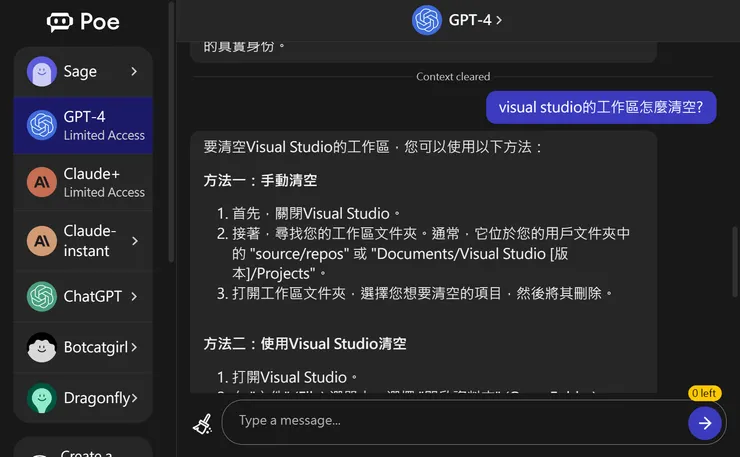
Task: Click the intro line 要清空Visual Studio的工作區
Action: tap(373, 147)
